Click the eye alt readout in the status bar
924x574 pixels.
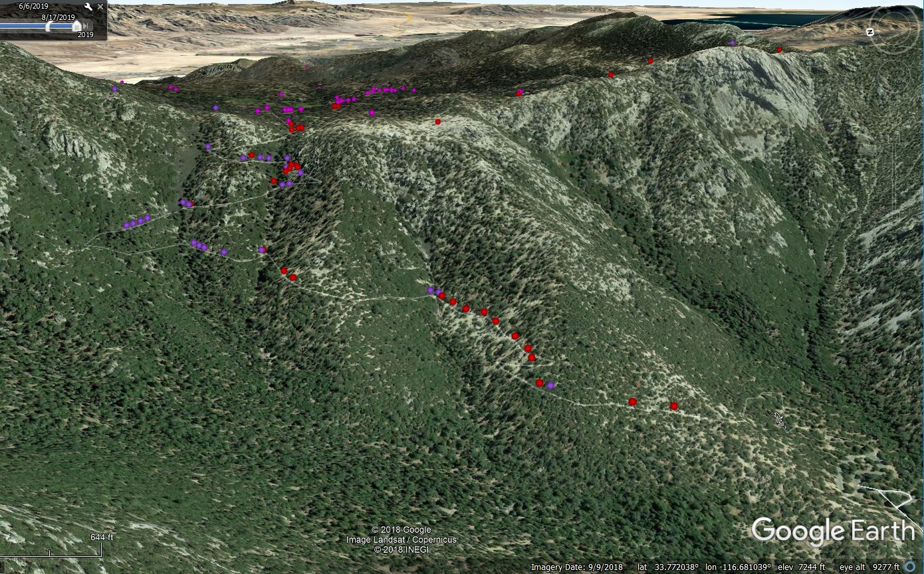coord(869,567)
